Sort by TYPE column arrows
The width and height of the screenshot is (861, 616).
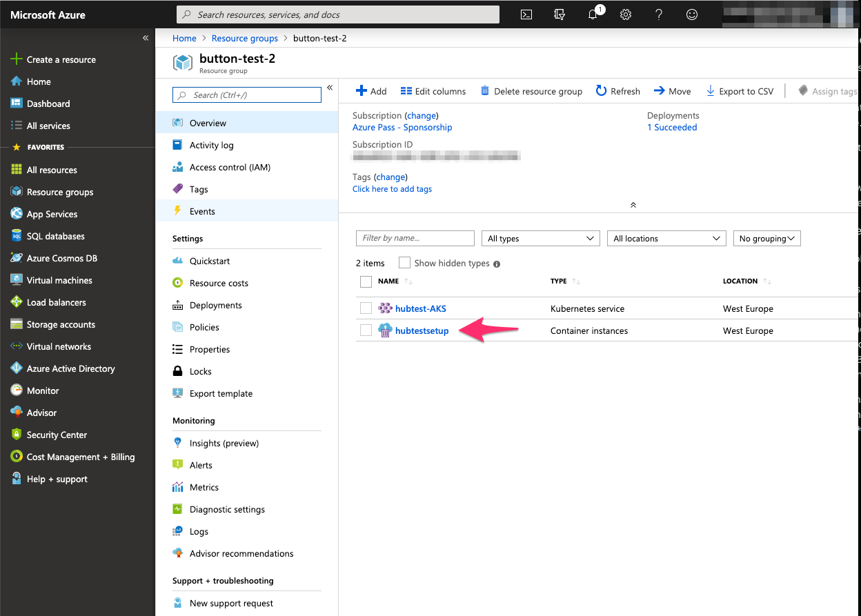pos(576,281)
